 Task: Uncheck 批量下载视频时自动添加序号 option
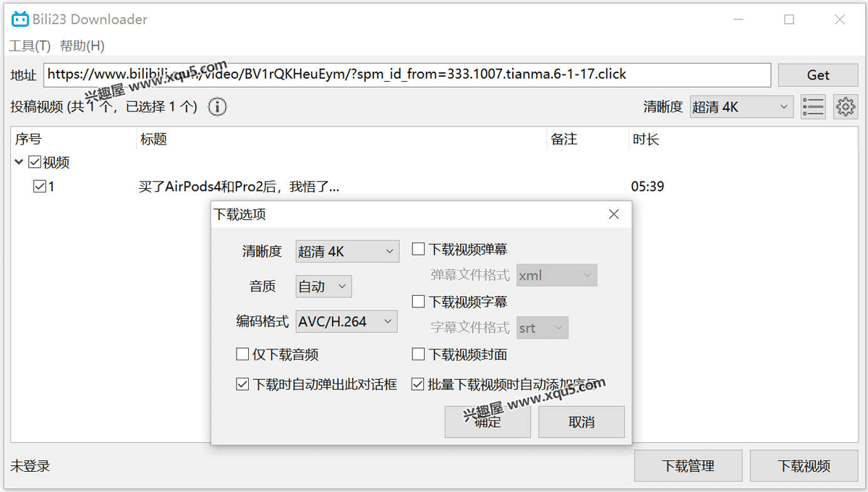(418, 385)
